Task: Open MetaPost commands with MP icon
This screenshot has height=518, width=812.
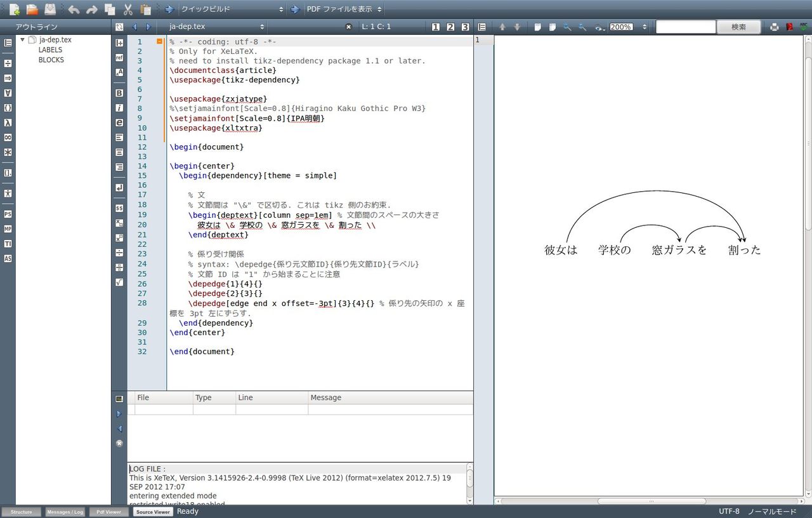Action: coord(8,229)
